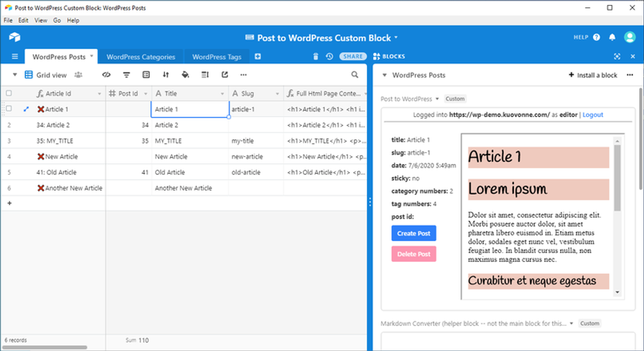This screenshot has height=351, width=644.
Task: Open the share view export icon
Action: pos(225,75)
